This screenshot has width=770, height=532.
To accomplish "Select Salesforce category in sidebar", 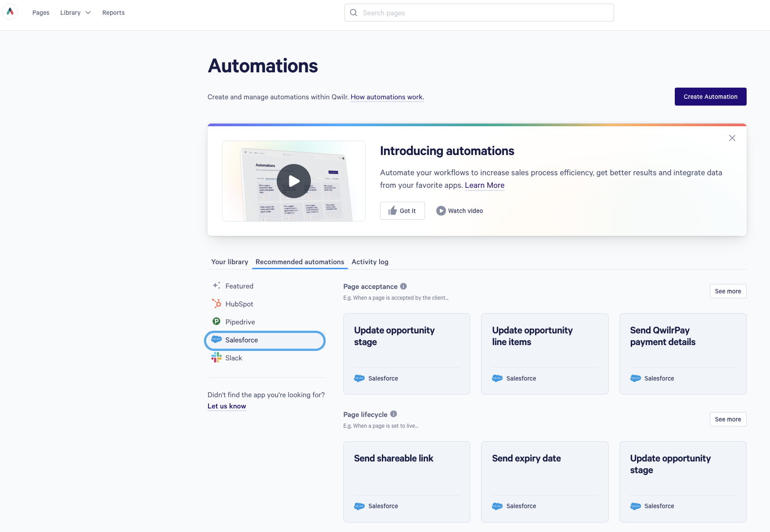I will click(x=265, y=340).
